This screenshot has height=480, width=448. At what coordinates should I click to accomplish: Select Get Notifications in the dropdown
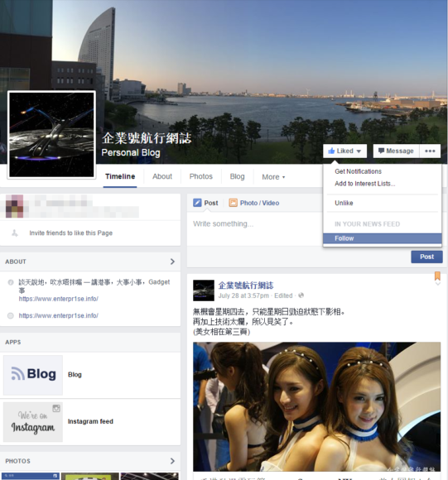pos(358,171)
